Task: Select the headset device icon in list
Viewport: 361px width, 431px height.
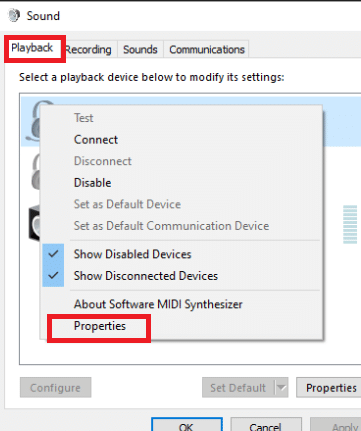Action: (33, 121)
